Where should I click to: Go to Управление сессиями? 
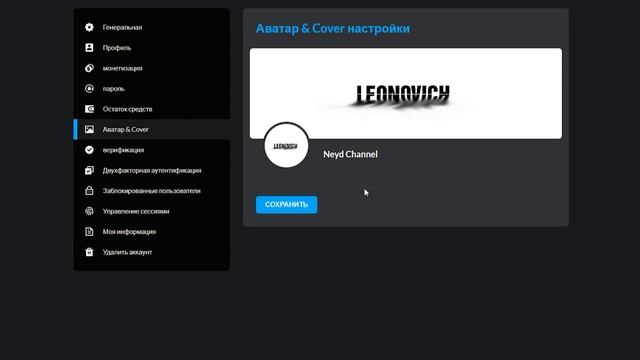[x=151, y=211]
